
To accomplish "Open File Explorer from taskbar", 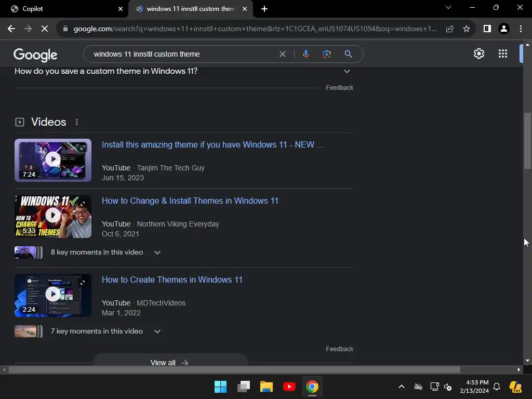I will 267,387.
